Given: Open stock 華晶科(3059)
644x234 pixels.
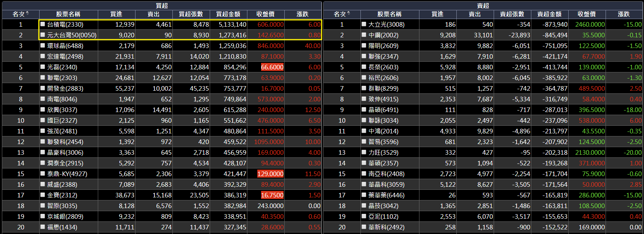Looking at the screenshot, I should 386,184.
